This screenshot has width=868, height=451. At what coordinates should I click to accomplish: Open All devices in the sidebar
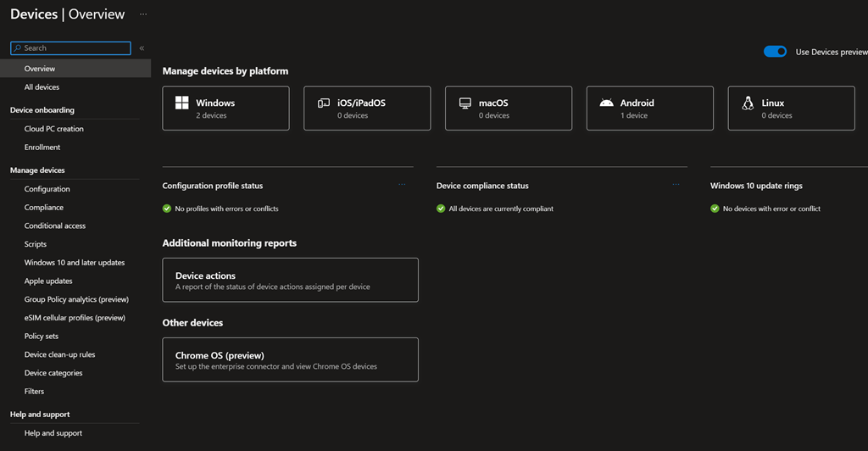tap(42, 87)
